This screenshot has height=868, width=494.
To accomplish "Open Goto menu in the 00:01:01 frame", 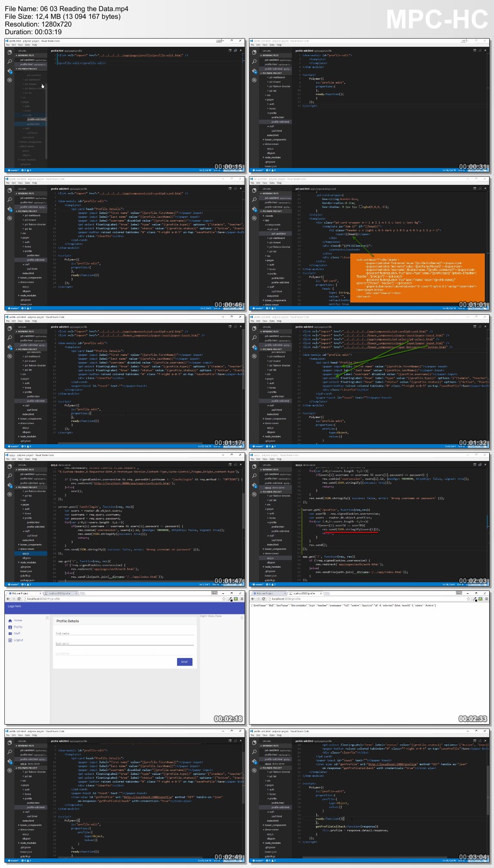I will tap(272, 183).
